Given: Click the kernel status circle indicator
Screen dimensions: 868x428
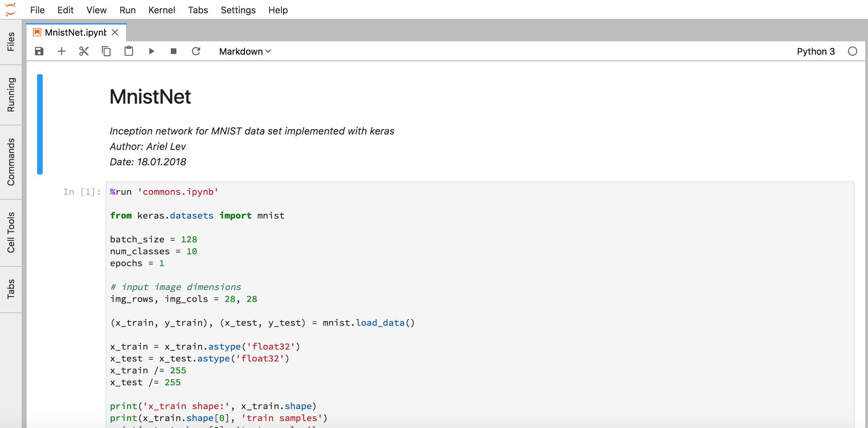Looking at the screenshot, I should [853, 51].
